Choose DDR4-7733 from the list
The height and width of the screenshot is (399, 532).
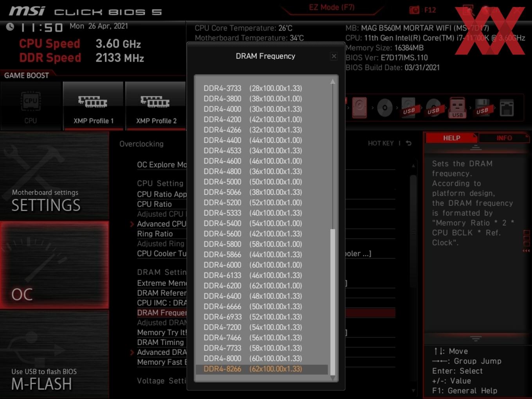(262, 348)
